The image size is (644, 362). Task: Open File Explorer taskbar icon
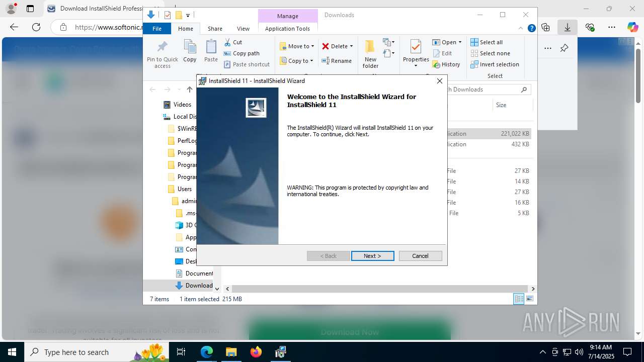(231, 352)
